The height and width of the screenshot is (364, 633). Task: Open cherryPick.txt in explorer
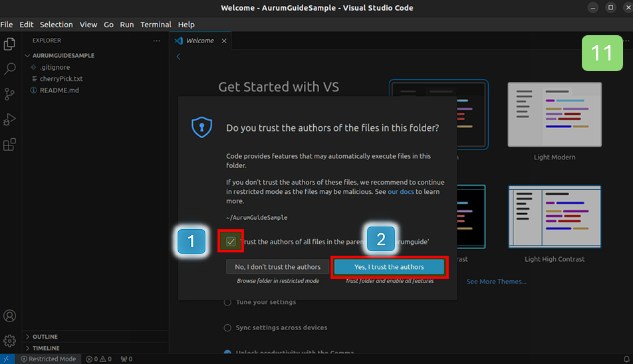(61, 78)
